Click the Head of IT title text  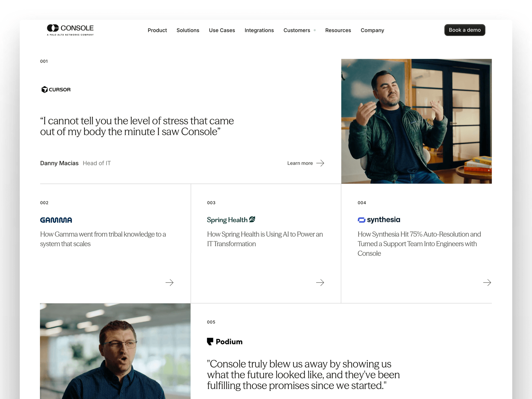97,163
